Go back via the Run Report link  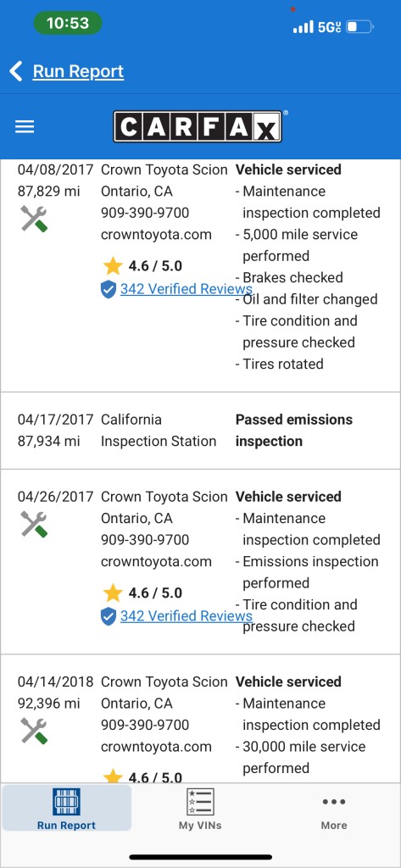(x=78, y=71)
